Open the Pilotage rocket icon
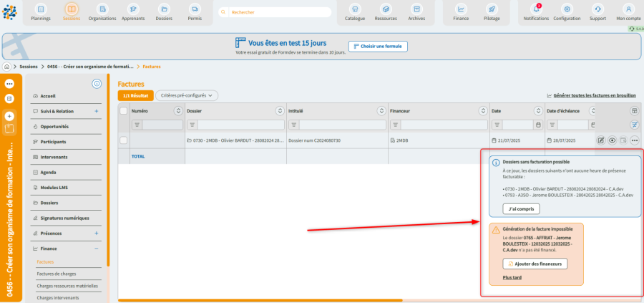This screenshot has width=644, height=303. [x=491, y=9]
